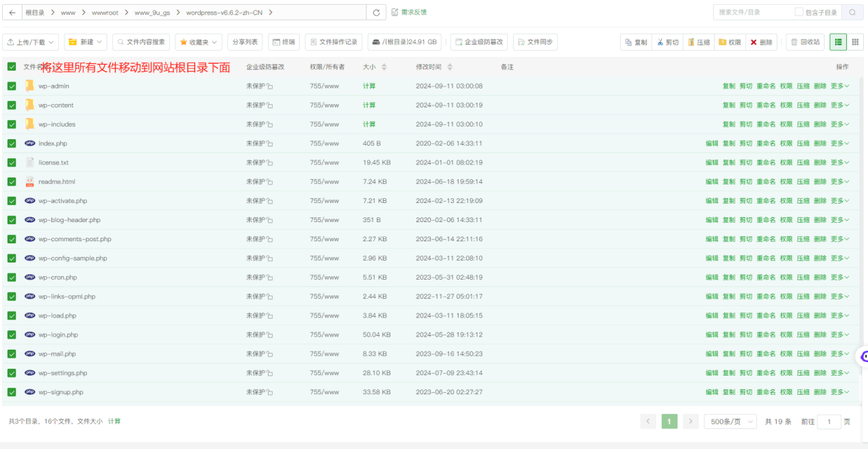Open the 回收站 recycle bin
This screenshot has height=449, width=868.
pyautogui.click(x=805, y=42)
